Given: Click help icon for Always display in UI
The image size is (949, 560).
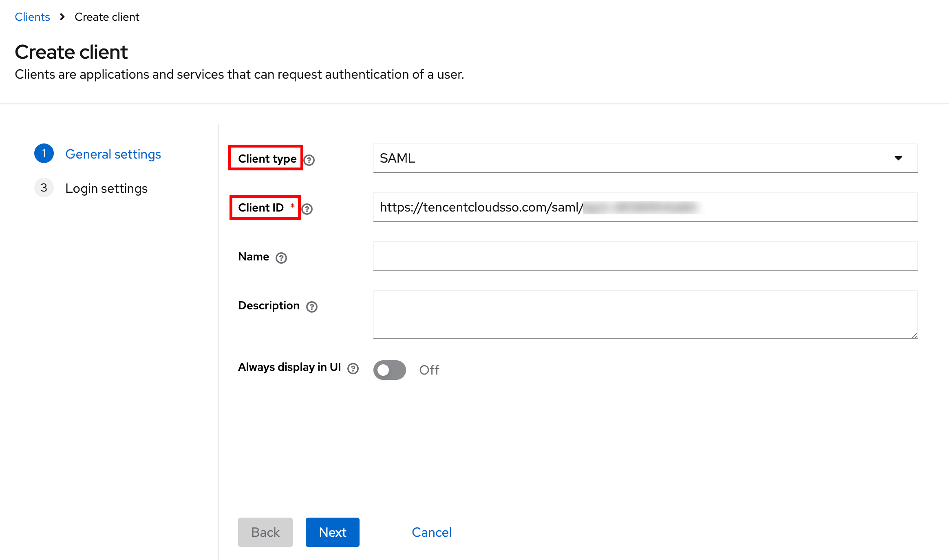Looking at the screenshot, I should (353, 368).
